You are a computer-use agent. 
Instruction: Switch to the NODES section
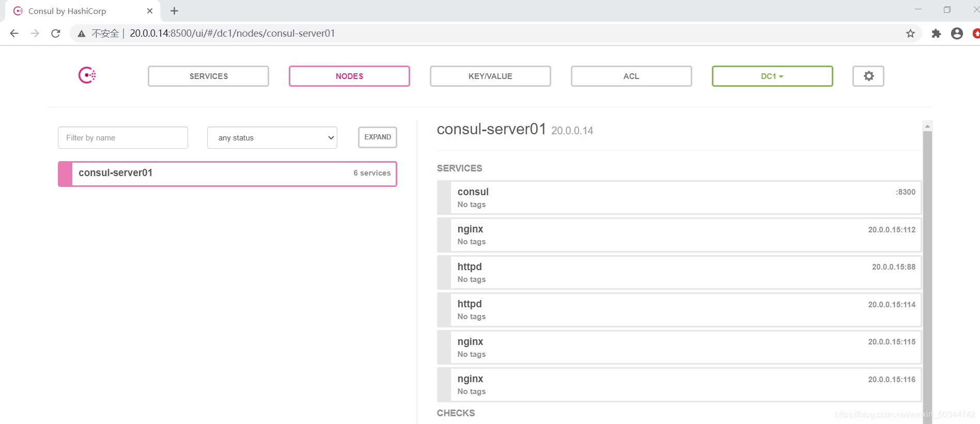[349, 76]
